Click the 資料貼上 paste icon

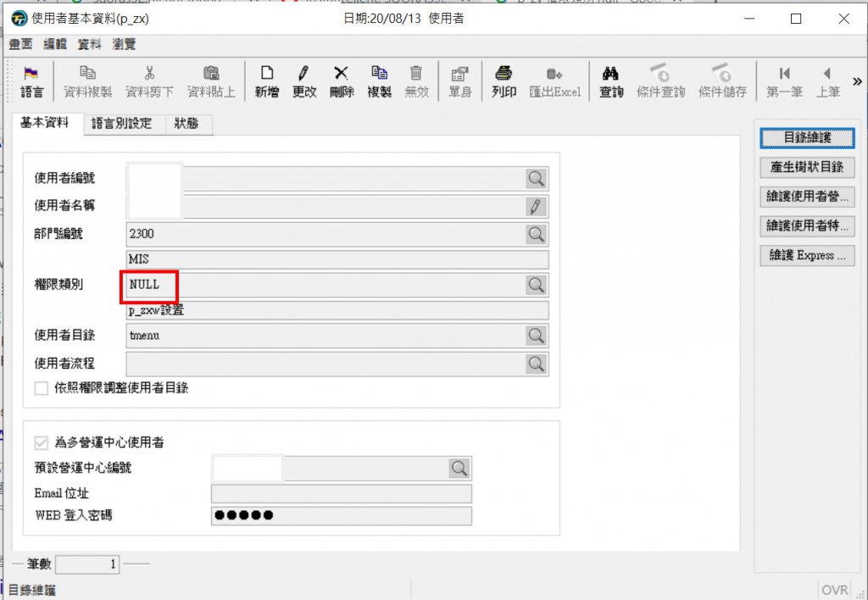tap(211, 73)
